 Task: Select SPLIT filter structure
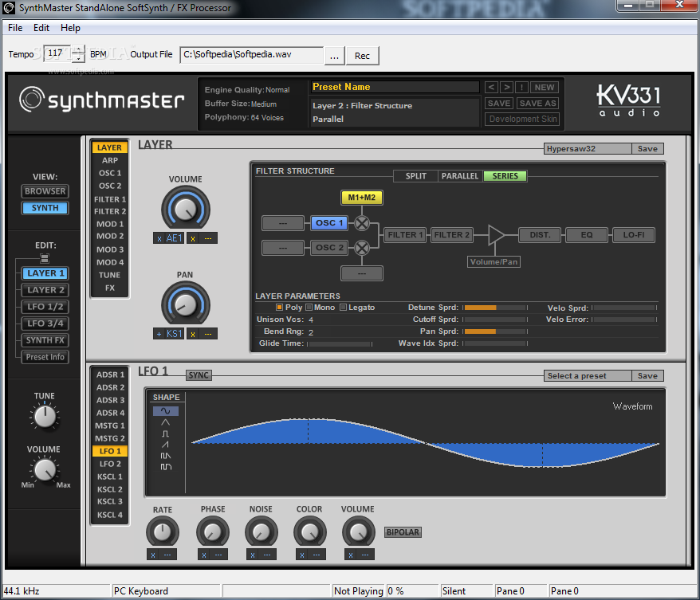point(415,176)
